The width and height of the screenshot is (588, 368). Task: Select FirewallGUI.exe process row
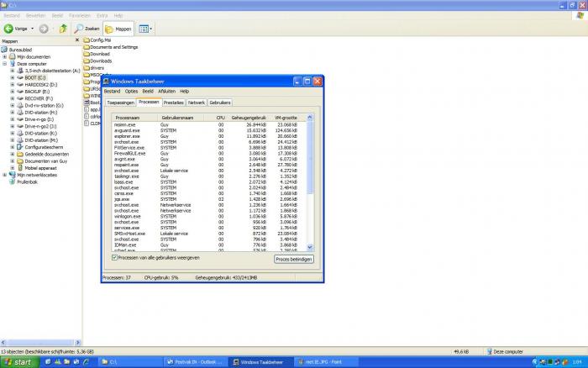pos(208,154)
